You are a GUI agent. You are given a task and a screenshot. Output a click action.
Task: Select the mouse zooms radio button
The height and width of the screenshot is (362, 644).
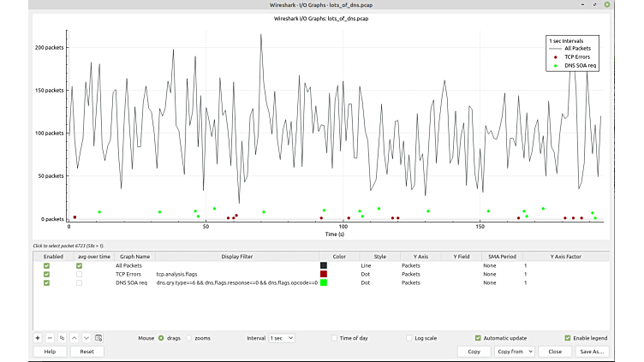[189, 338]
